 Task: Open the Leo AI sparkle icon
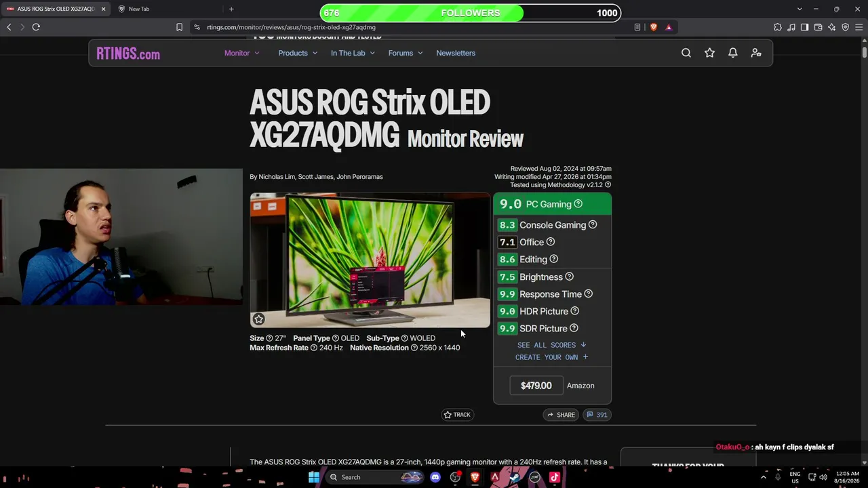832,27
